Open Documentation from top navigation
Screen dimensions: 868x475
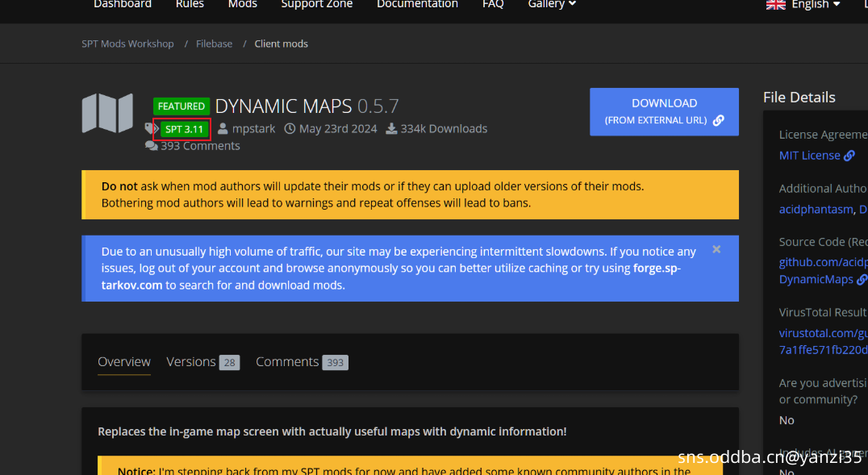click(x=417, y=4)
